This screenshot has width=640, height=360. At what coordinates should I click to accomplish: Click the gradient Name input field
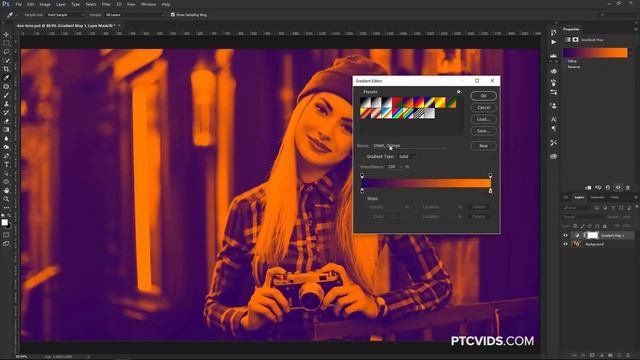coord(409,145)
